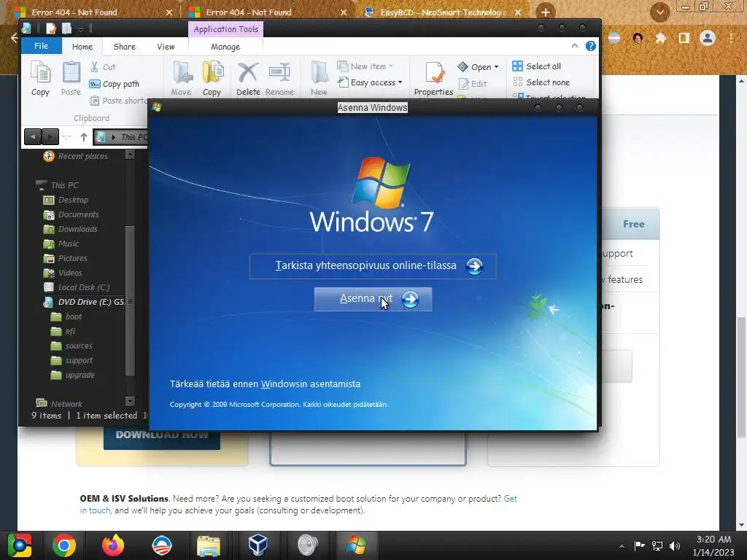Click the Edit option in the ribbon

[473, 84]
